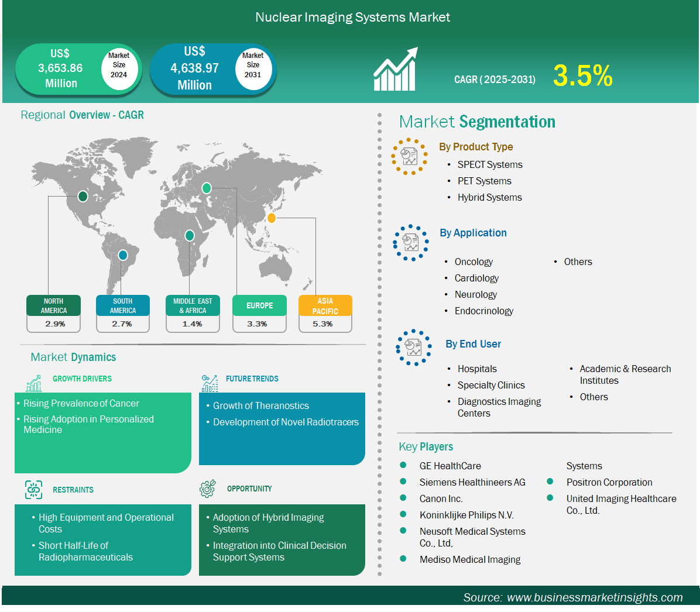Click the SPECT Systems list item

[489, 164]
